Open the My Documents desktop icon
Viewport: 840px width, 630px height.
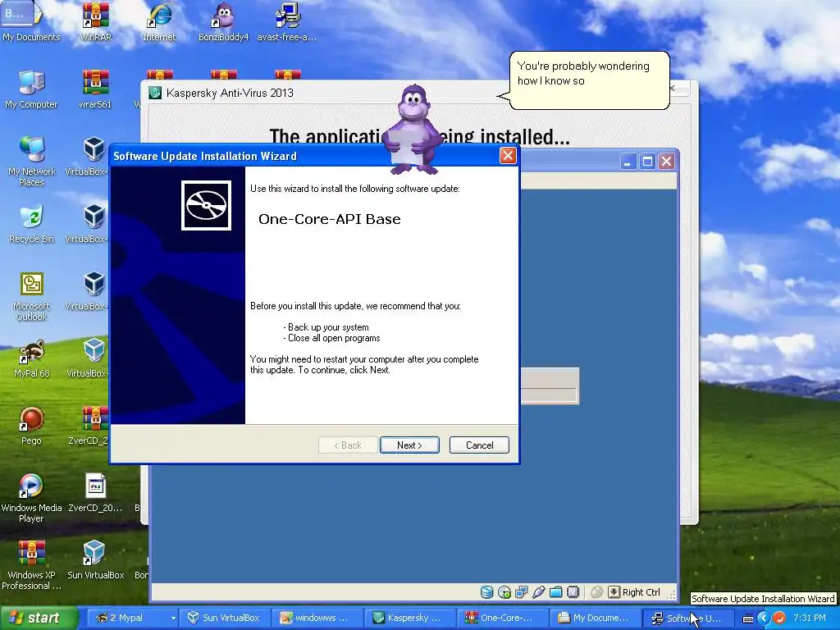30,21
